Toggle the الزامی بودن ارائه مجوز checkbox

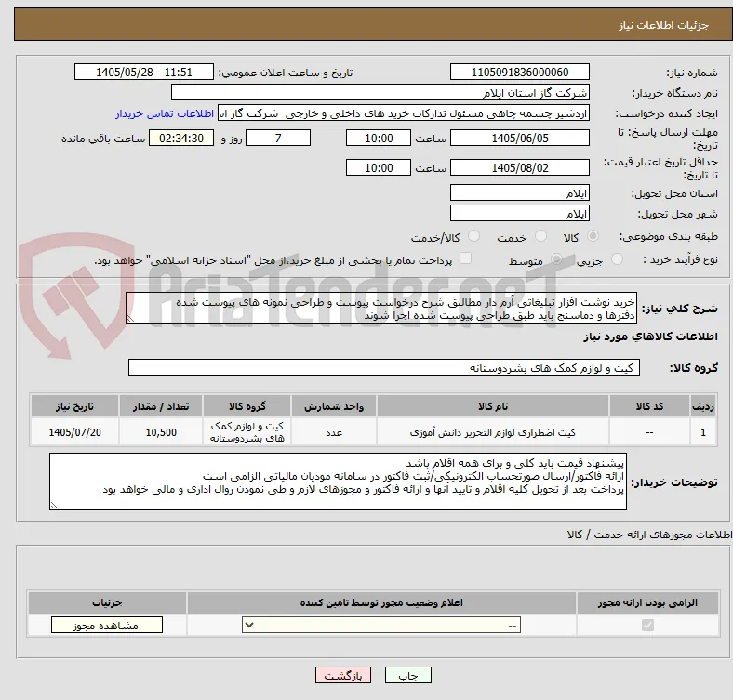click(x=647, y=625)
